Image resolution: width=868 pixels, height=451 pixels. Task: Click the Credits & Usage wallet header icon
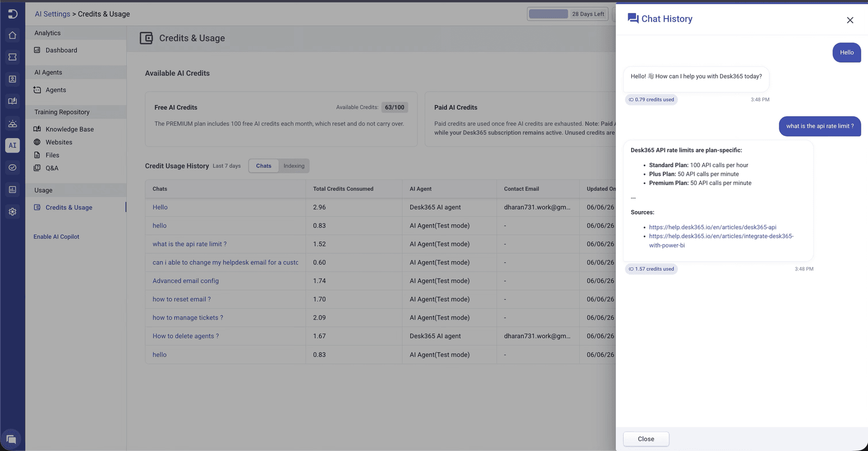(146, 38)
